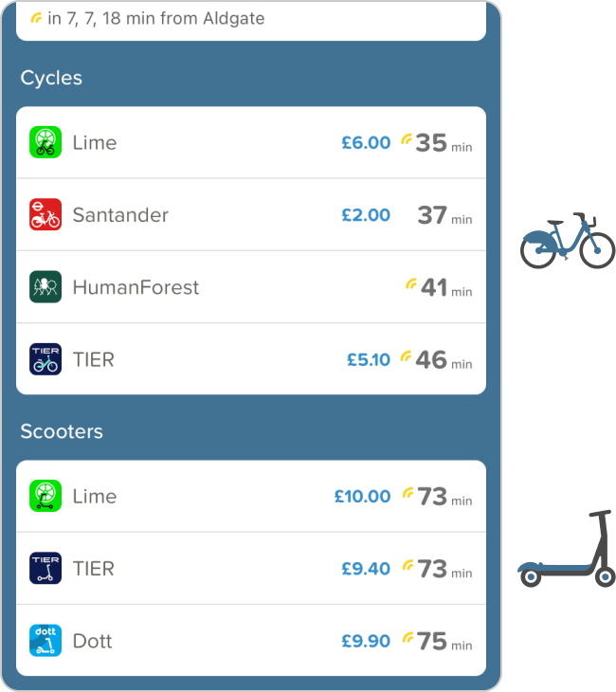616x692 pixels.
Task: Click the TIER scooters app icon
Action: pyautogui.click(x=45, y=569)
